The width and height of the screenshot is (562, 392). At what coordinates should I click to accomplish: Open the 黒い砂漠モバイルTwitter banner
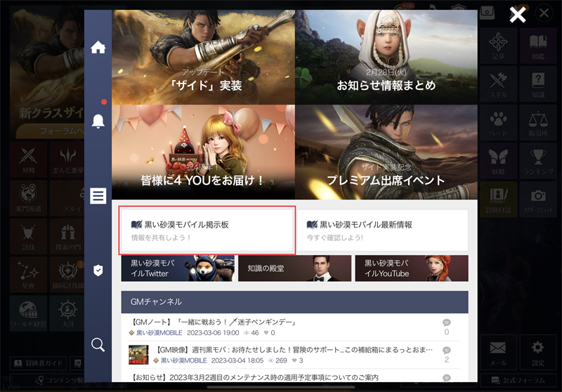pyautogui.click(x=178, y=268)
